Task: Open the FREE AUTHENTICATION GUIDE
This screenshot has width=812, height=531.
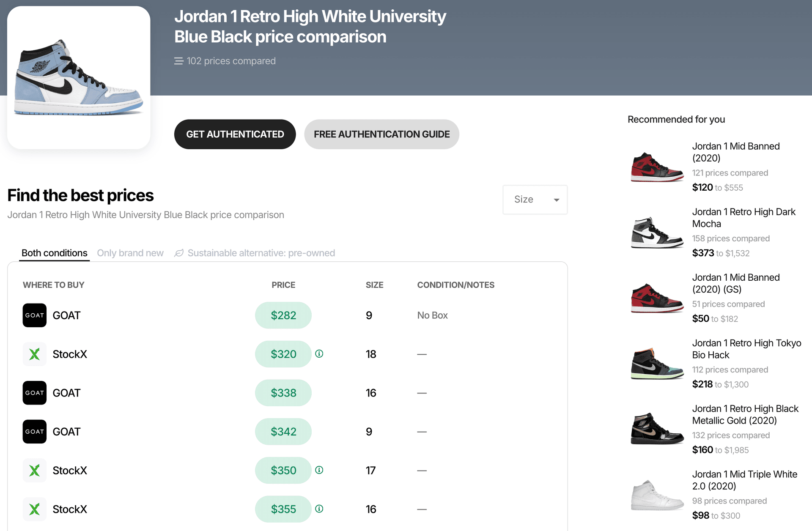Action: click(x=381, y=134)
